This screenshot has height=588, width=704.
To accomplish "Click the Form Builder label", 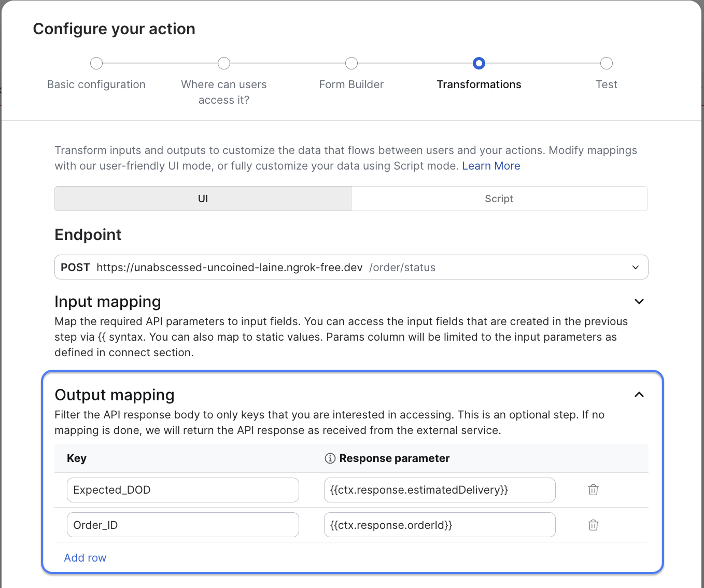I will (351, 85).
